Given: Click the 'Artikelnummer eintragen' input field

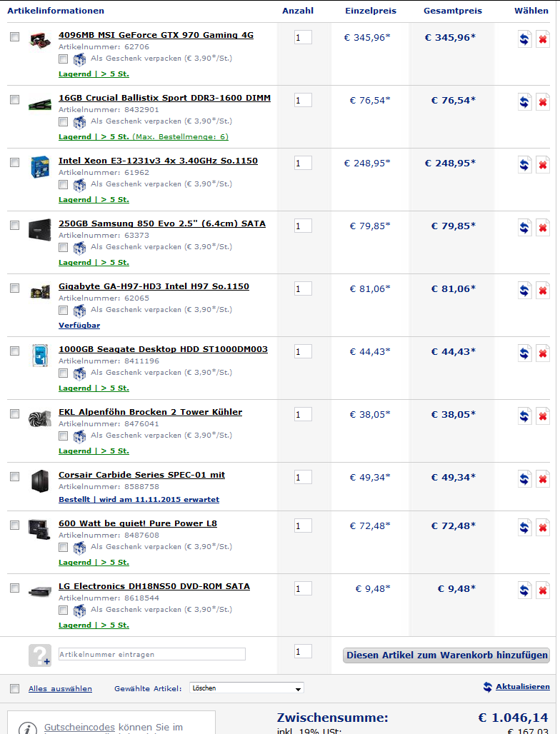Looking at the screenshot, I should tap(151, 654).
